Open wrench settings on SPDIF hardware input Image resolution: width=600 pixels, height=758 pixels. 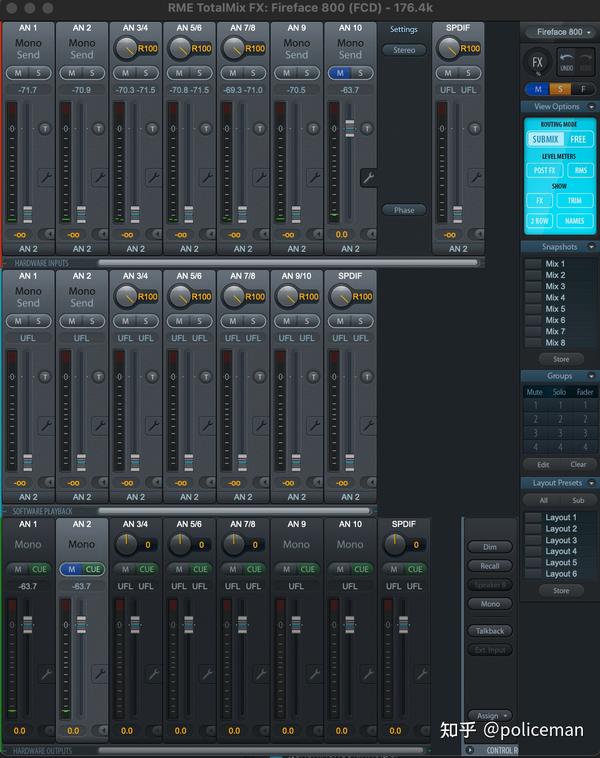475,177
